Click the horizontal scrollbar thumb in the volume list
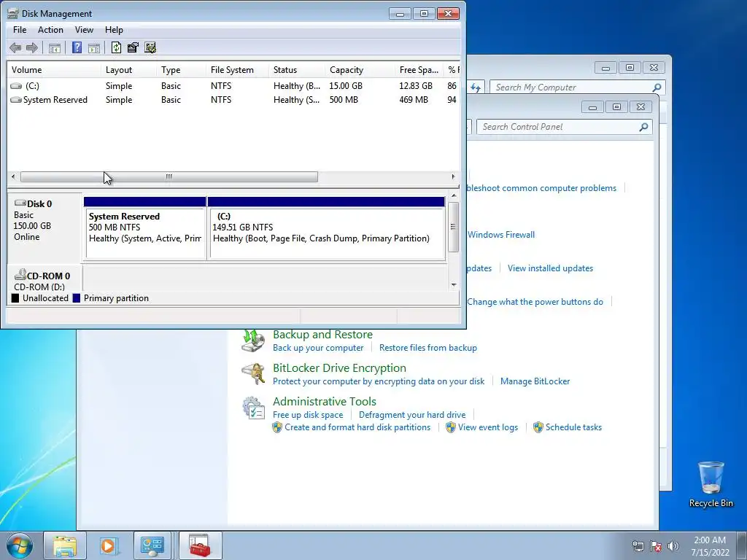Image resolution: width=747 pixels, height=560 pixels. [169, 176]
